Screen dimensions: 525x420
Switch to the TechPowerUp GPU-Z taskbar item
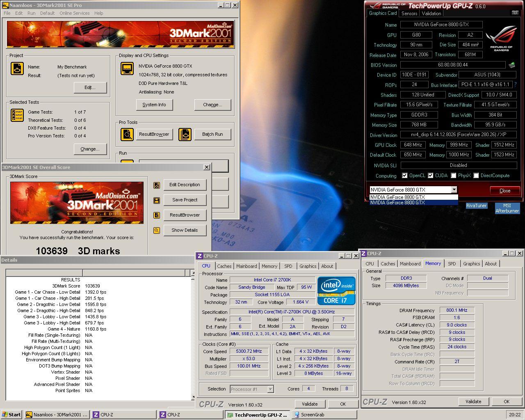[x=257, y=415]
